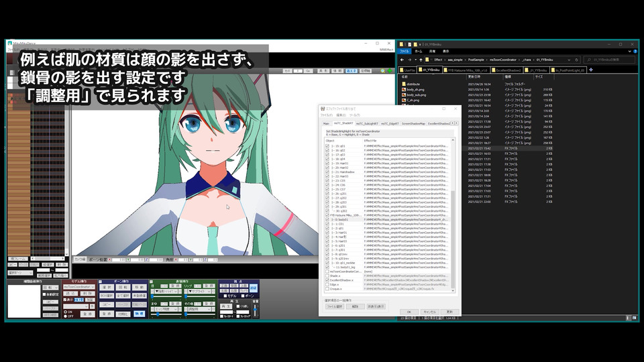
Task: Go back in the Explorer window
Action: [x=402, y=60]
